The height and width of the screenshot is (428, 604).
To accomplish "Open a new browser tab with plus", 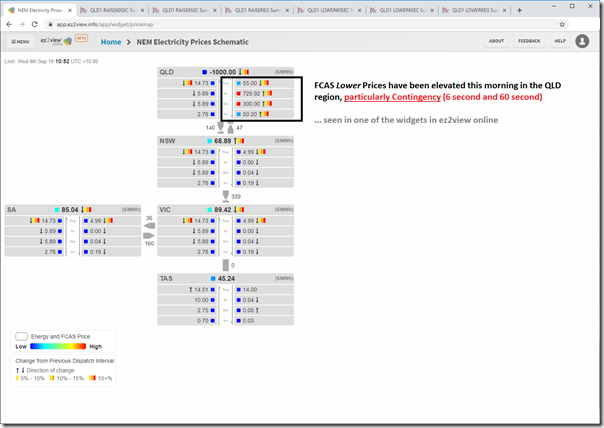I will tap(519, 10).
